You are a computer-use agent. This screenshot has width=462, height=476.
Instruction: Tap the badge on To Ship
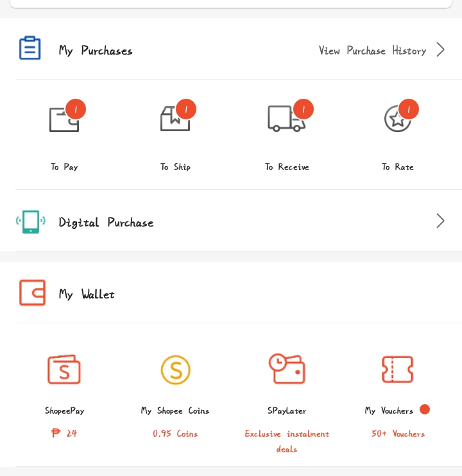point(186,109)
